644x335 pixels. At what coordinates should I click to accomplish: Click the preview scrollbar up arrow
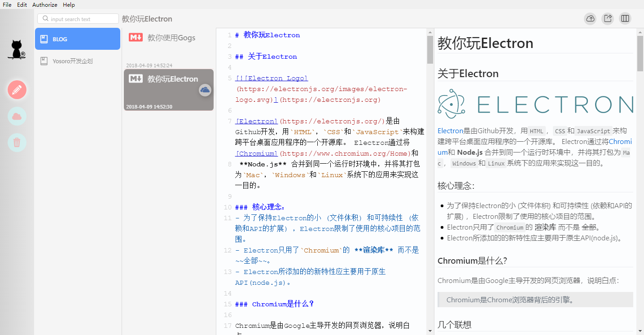click(640, 32)
